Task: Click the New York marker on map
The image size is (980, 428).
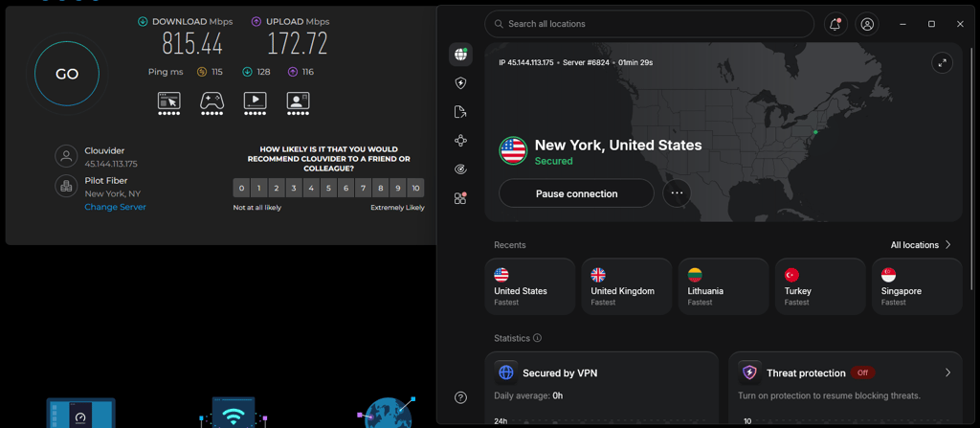Action: point(815,132)
